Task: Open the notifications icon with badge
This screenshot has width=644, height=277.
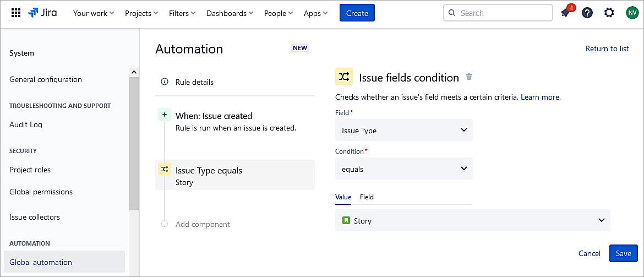Action: click(x=565, y=13)
